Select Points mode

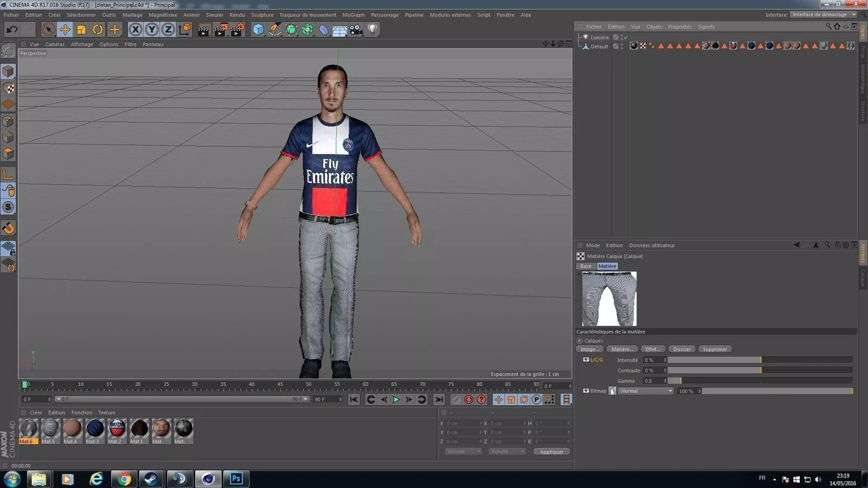(8, 121)
